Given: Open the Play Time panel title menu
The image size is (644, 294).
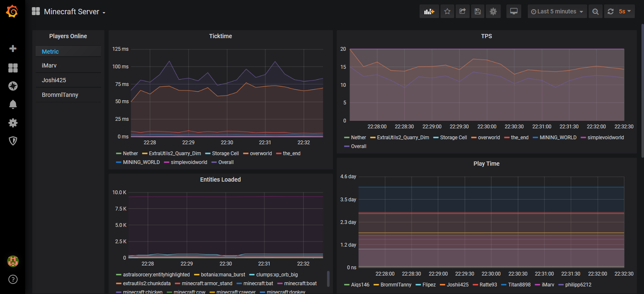Looking at the screenshot, I should point(486,164).
